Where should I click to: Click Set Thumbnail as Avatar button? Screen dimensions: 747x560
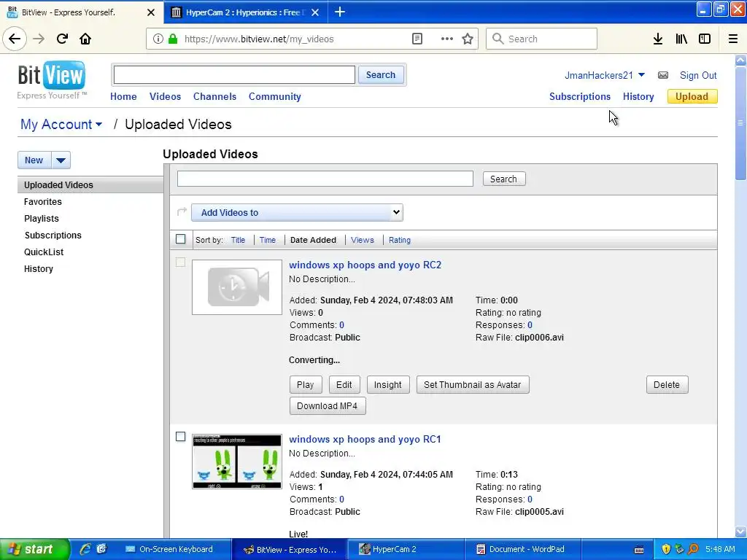(x=473, y=385)
